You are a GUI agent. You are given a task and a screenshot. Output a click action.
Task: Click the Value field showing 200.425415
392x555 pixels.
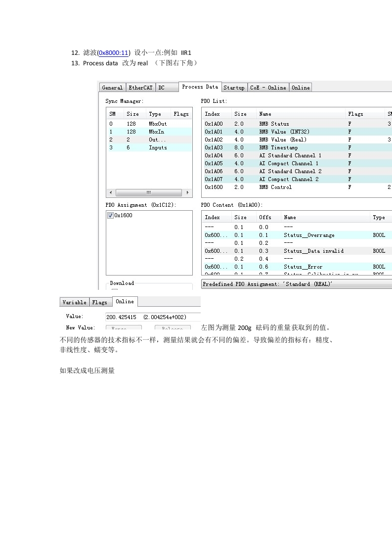[153, 317]
